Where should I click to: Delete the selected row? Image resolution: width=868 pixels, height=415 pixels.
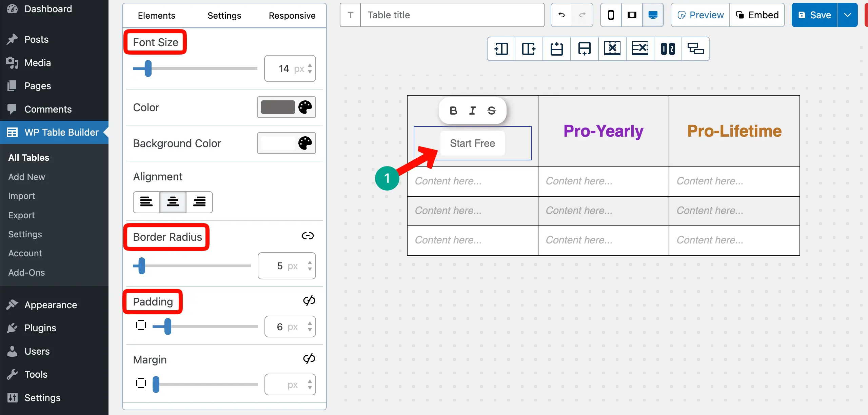[x=640, y=48]
